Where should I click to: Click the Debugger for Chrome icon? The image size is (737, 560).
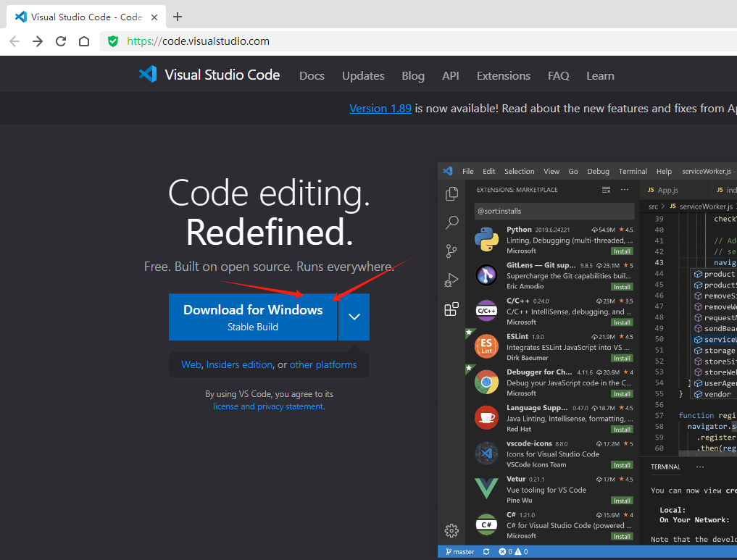click(x=486, y=382)
